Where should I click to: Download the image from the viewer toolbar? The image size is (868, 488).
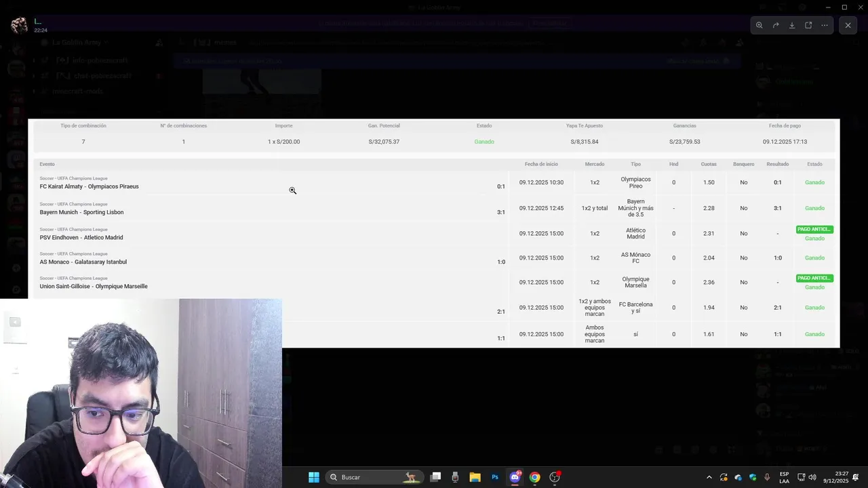point(792,25)
